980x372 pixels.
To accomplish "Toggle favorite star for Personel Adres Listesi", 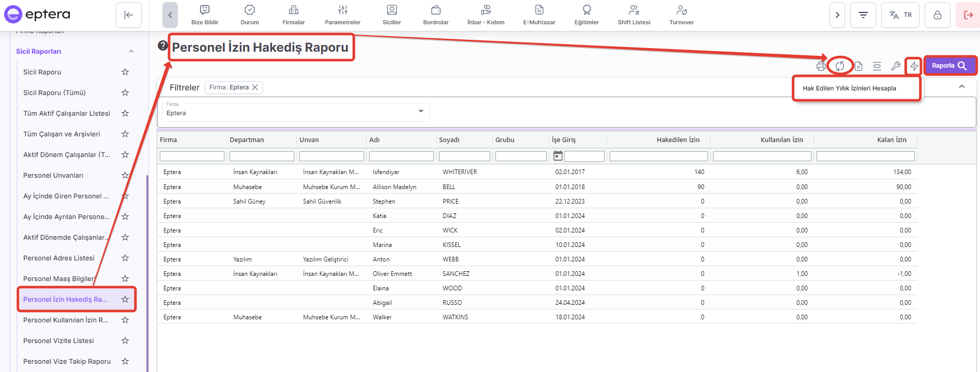I will 125,258.
